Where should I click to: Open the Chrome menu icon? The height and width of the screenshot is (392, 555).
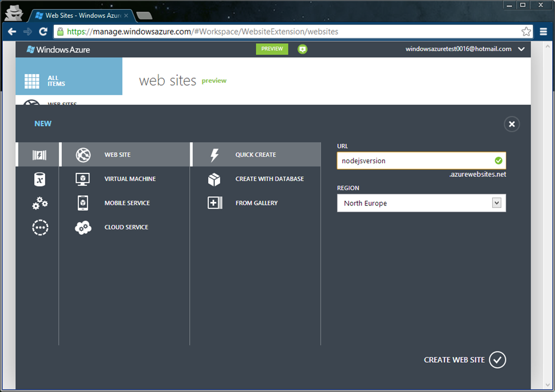[x=544, y=31]
